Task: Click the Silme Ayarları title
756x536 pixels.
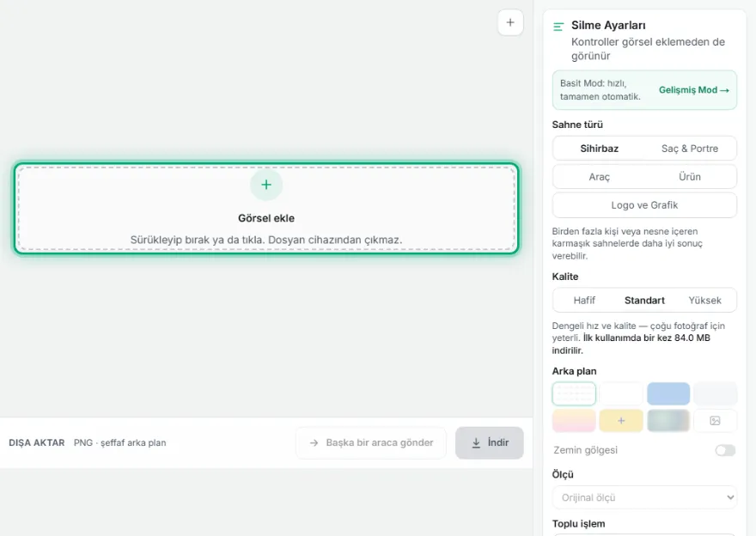Action: [x=608, y=25]
